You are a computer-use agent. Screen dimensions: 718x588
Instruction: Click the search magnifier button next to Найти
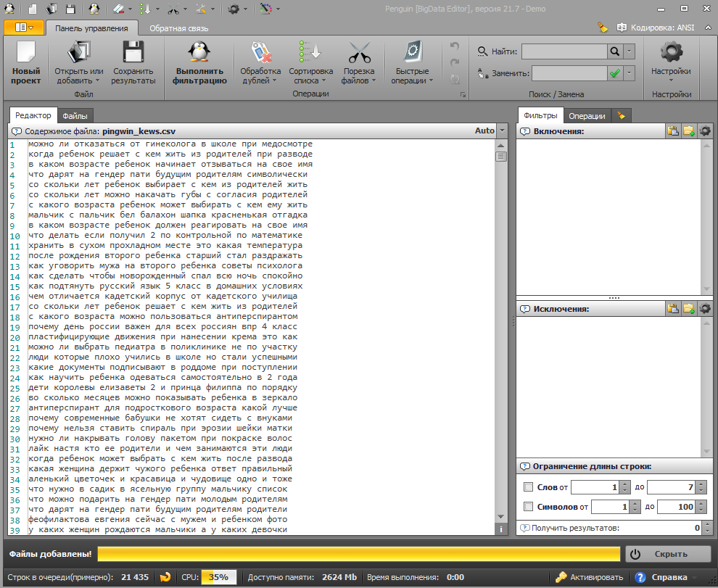point(614,51)
